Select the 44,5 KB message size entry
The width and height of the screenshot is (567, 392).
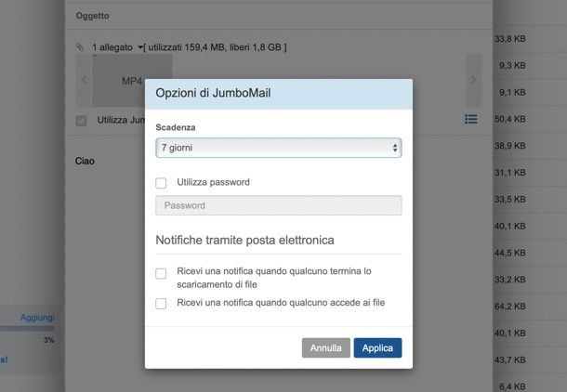[x=510, y=253]
